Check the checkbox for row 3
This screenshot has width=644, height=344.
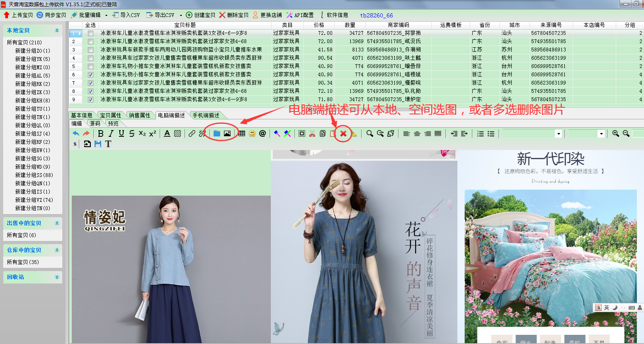pos(90,50)
